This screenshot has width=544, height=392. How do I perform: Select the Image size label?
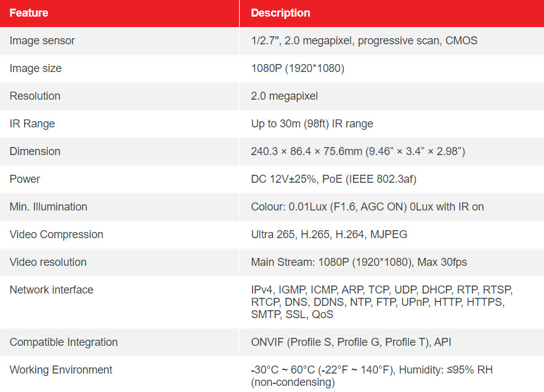(x=35, y=68)
